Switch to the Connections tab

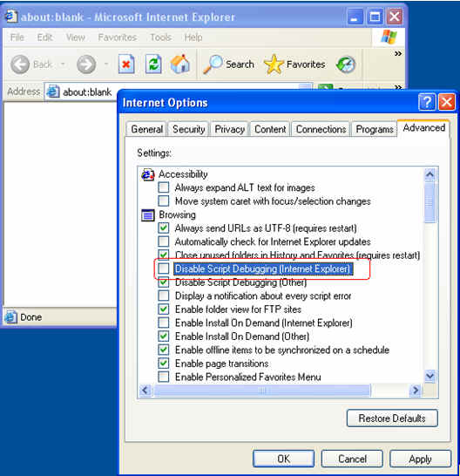(321, 129)
